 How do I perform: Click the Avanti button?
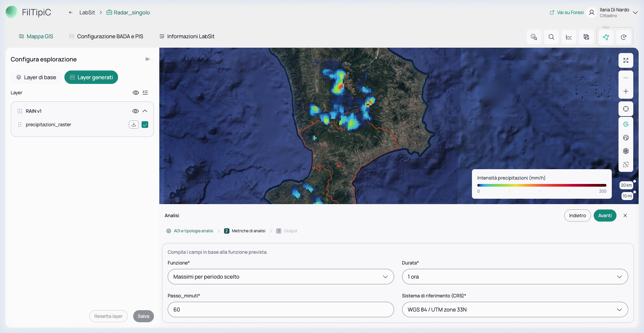click(x=605, y=216)
